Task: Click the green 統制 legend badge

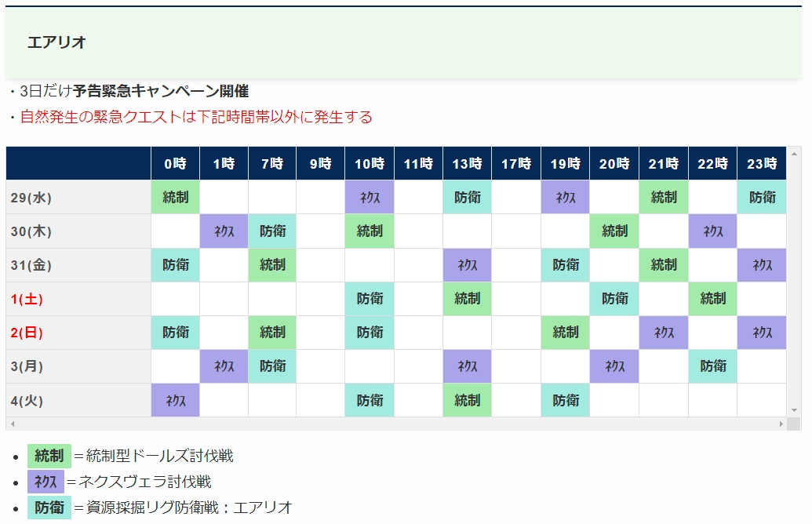Action: [x=49, y=456]
